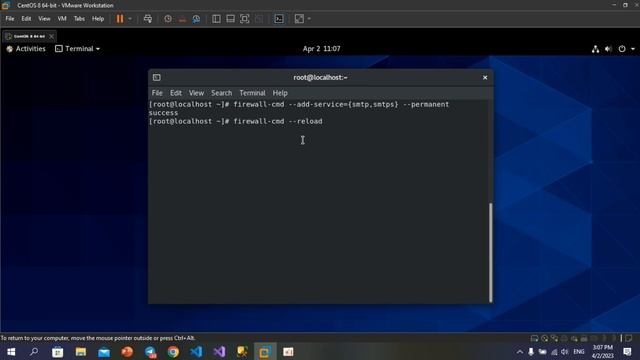640x360 pixels.
Task: Open VMware File menu
Action: point(10,19)
